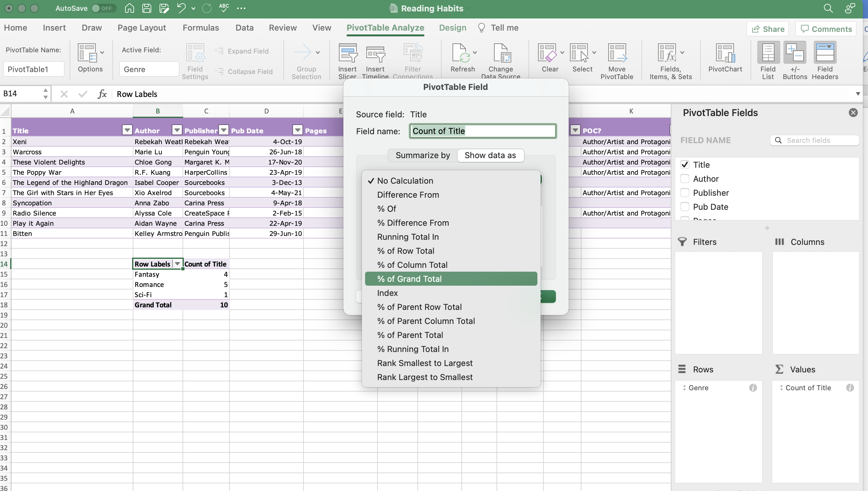
Task: Expand the Genre row label dropdown
Action: [177, 264]
